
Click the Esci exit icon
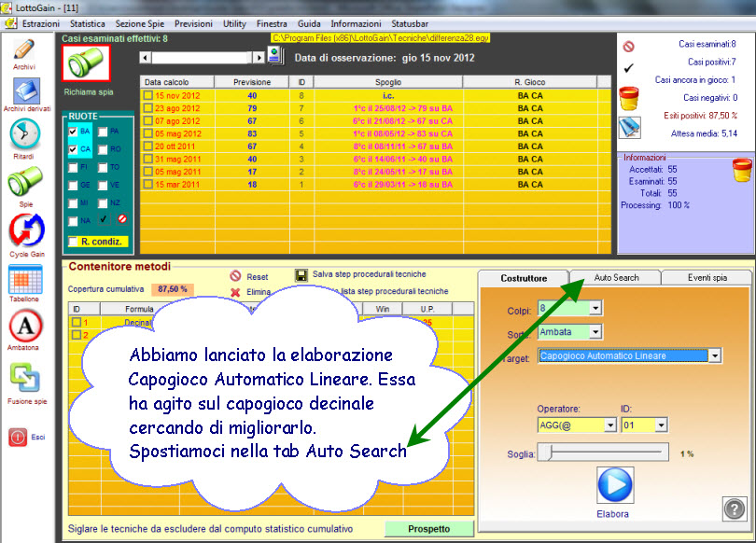pyautogui.click(x=18, y=437)
